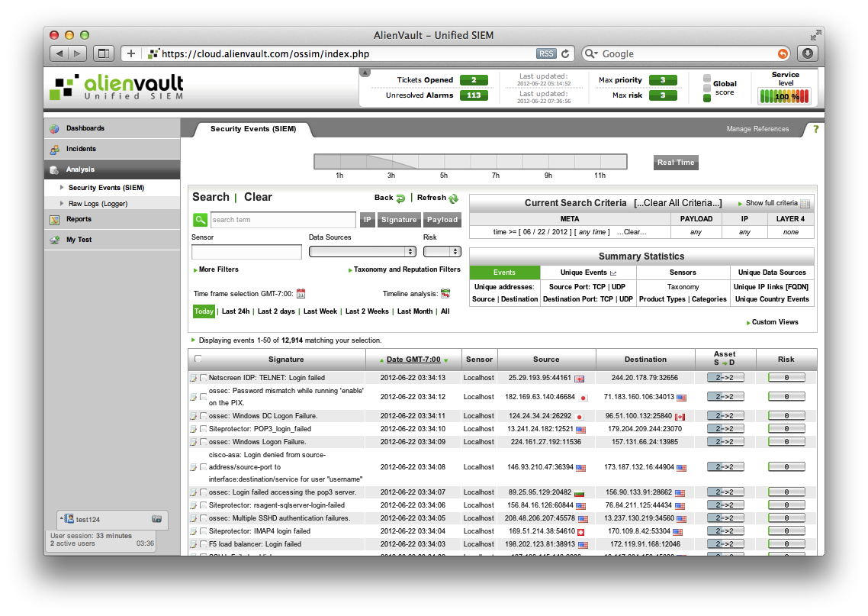Click the browser forward arrow
Image resolution: width=868 pixels, height=616 pixels.
click(78, 53)
